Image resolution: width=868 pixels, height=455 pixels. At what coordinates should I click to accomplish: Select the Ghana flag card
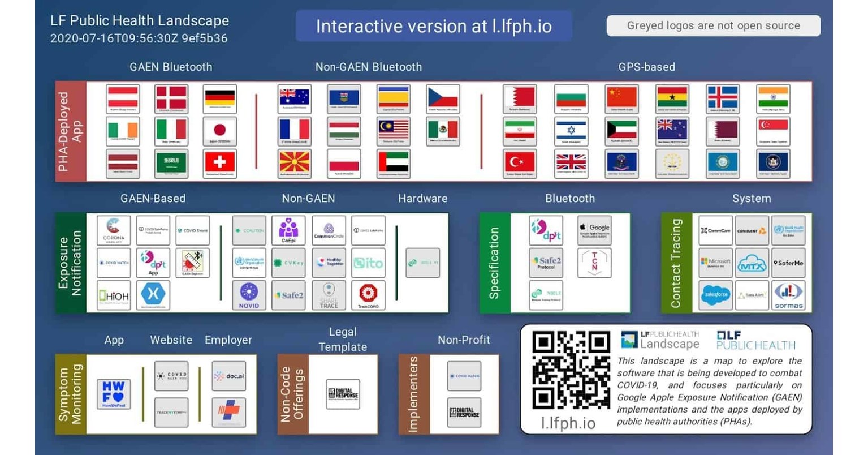tap(672, 98)
